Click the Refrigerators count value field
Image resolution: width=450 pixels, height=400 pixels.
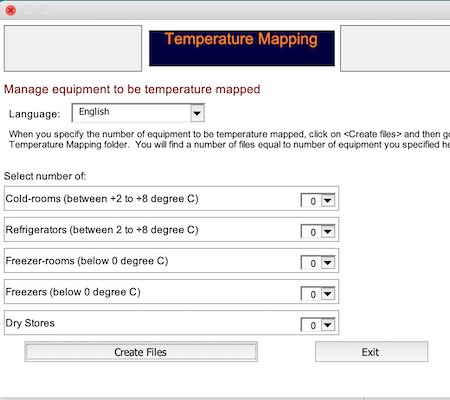tap(311, 232)
